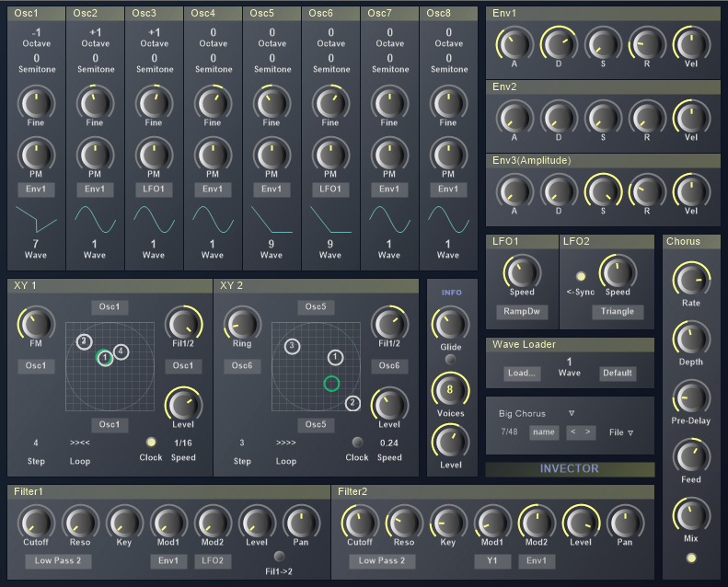Toggle the XY 1 Clock LED
This screenshot has height=587, width=728.
point(151,442)
